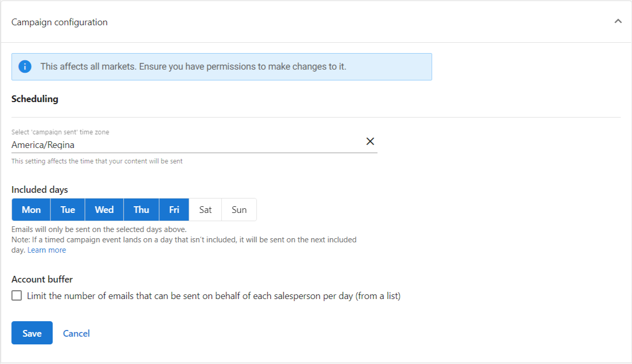Toggle Wed in included days
The width and height of the screenshot is (632, 364).
click(104, 210)
